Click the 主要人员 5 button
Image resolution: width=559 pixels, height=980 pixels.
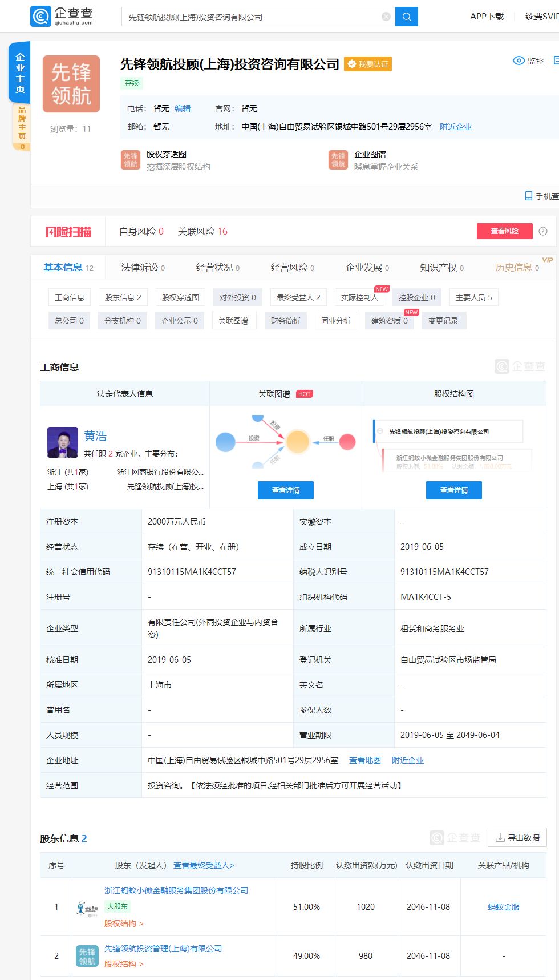point(474,297)
